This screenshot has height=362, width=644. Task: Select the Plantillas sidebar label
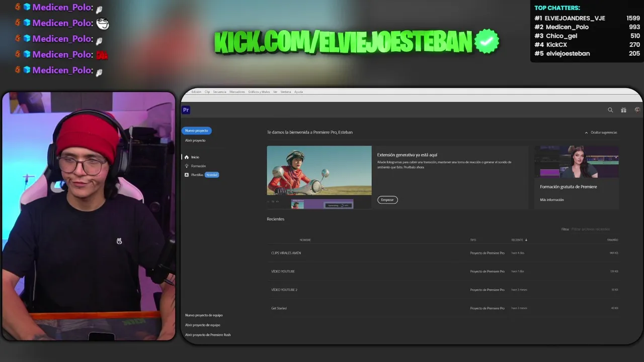197,175
